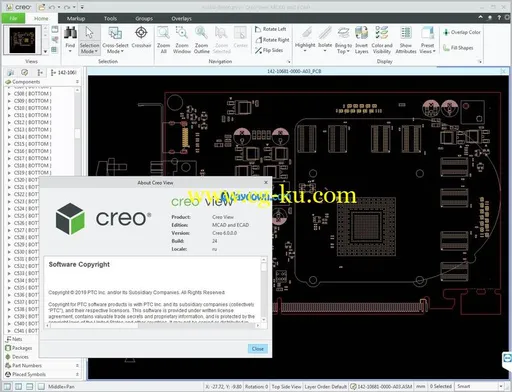Screen dimensions: 512x392
Task: Toggle Fill Shapes
Action: (x=458, y=48)
